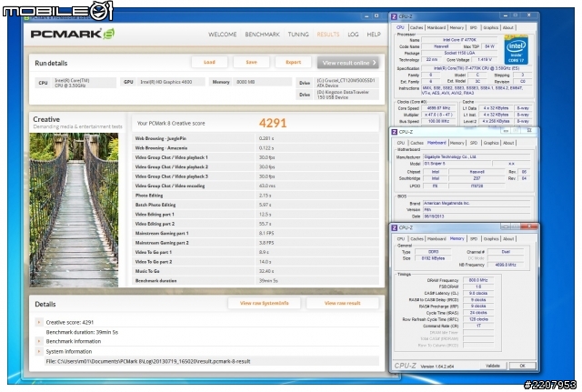Select Caches tab in top CPU-Z window

tap(416, 28)
